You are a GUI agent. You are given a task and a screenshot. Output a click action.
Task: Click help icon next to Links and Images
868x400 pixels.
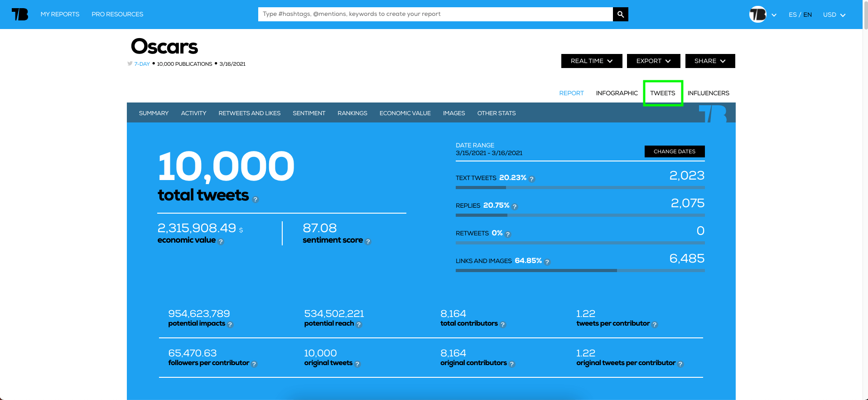547,262
